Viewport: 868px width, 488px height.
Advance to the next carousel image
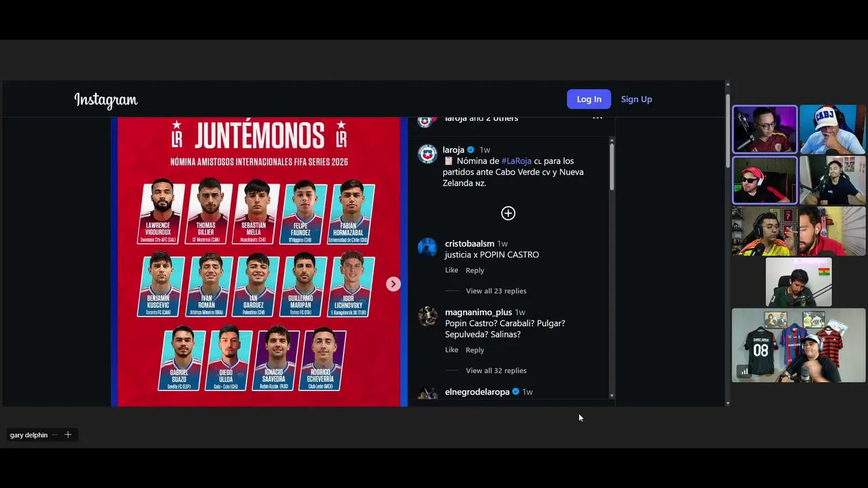click(393, 284)
